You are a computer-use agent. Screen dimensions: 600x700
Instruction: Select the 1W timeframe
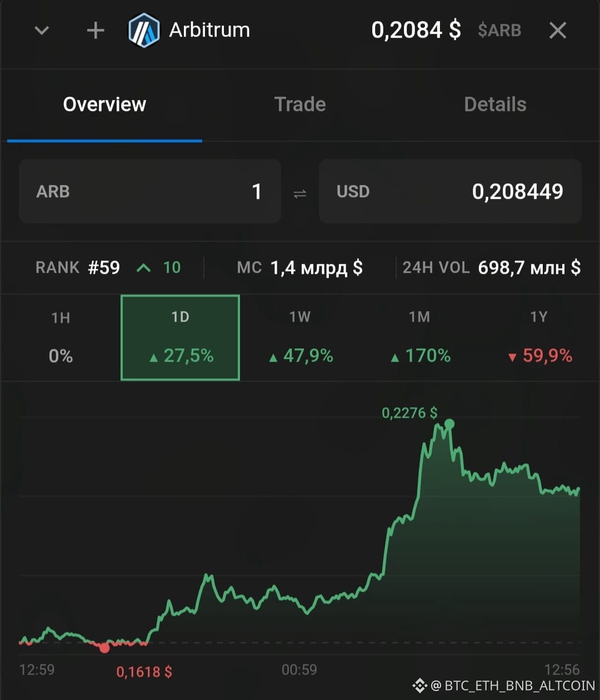tap(300, 337)
